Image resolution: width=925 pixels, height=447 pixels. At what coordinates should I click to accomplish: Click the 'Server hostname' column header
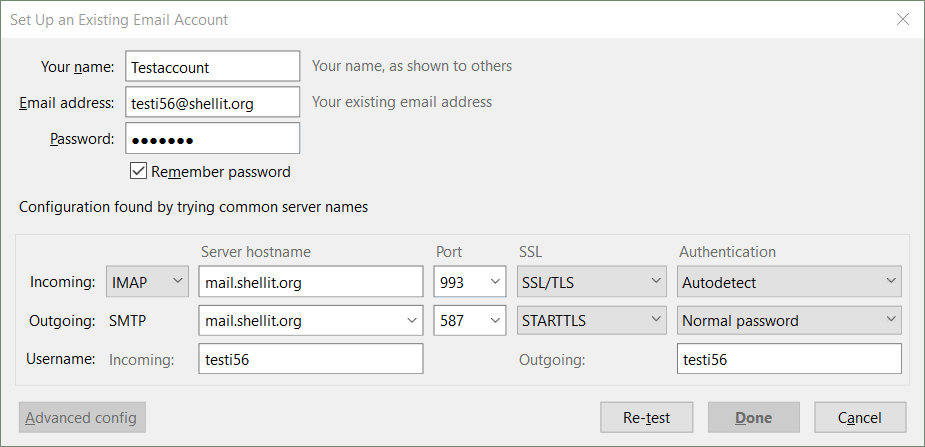255,252
